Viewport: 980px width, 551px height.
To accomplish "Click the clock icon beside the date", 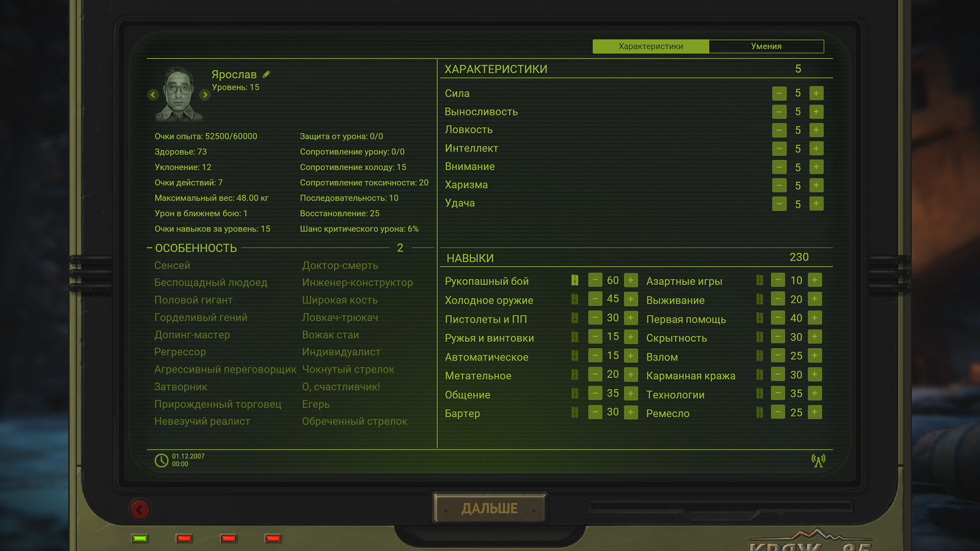I will tap(161, 460).
